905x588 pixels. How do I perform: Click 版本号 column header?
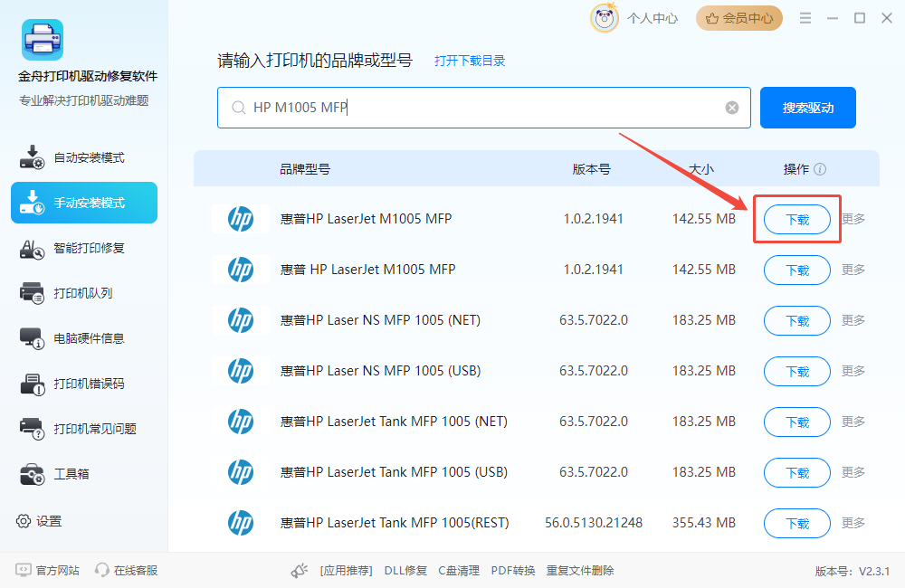coord(591,169)
